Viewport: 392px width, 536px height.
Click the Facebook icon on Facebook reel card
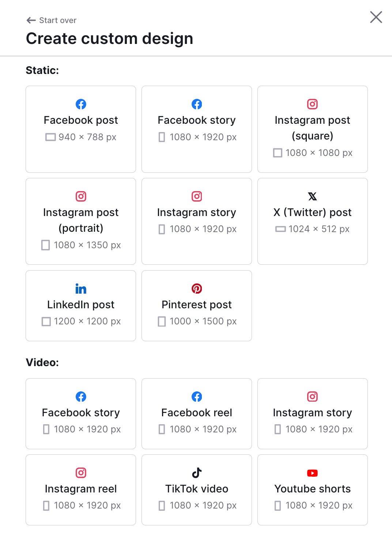(197, 397)
